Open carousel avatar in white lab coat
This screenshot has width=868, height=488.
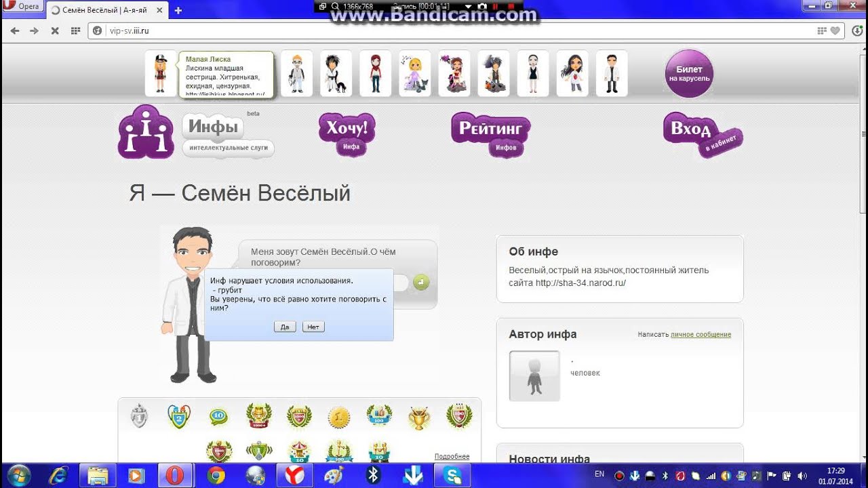tap(612, 73)
